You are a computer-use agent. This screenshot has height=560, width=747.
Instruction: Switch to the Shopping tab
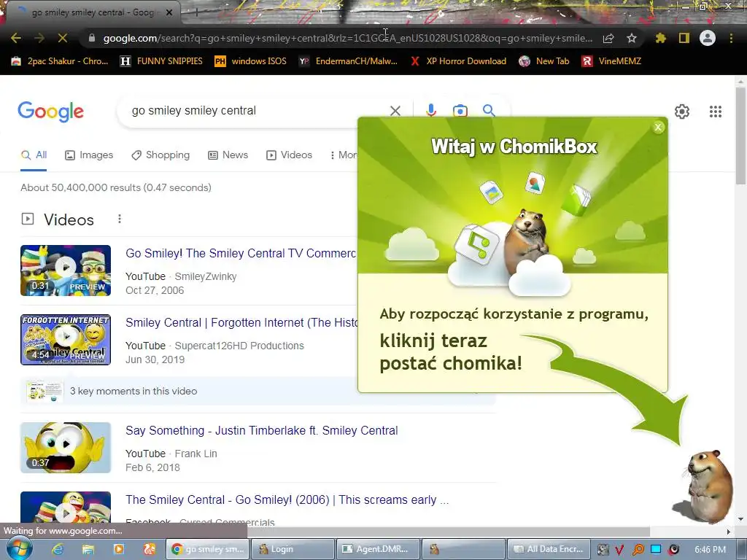tap(160, 155)
